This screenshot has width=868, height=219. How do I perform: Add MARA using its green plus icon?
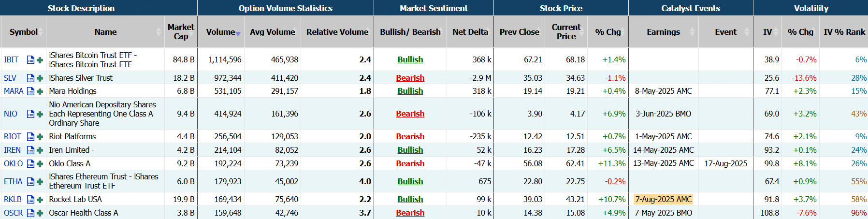pyautogui.click(x=40, y=91)
